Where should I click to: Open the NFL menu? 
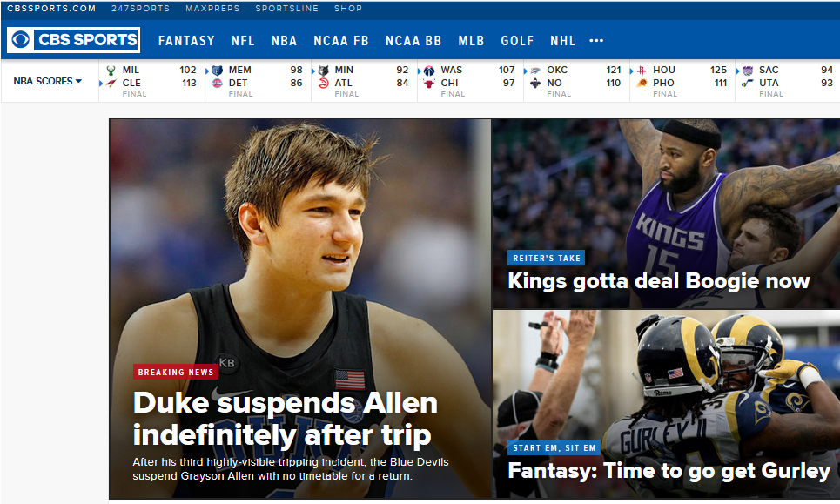click(x=243, y=41)
